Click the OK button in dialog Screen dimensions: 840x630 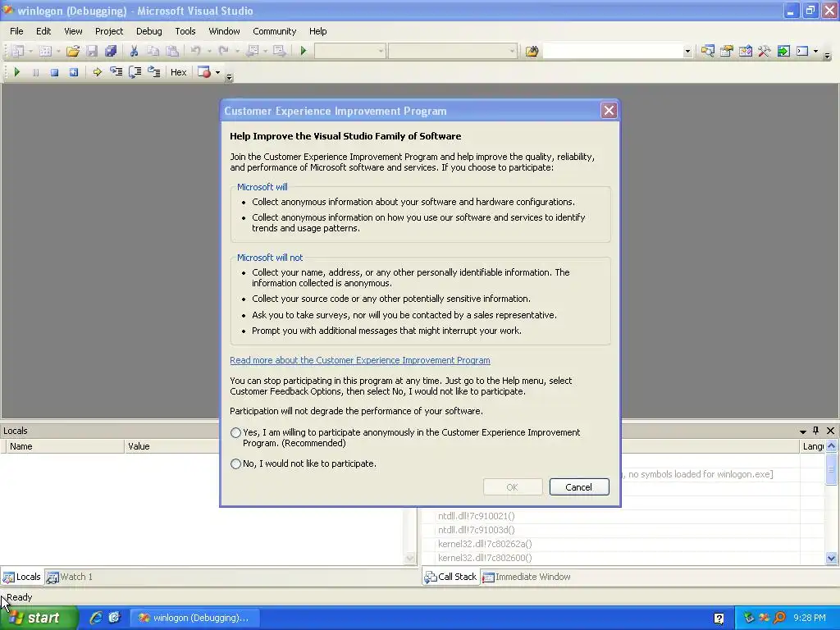[513, 487]
